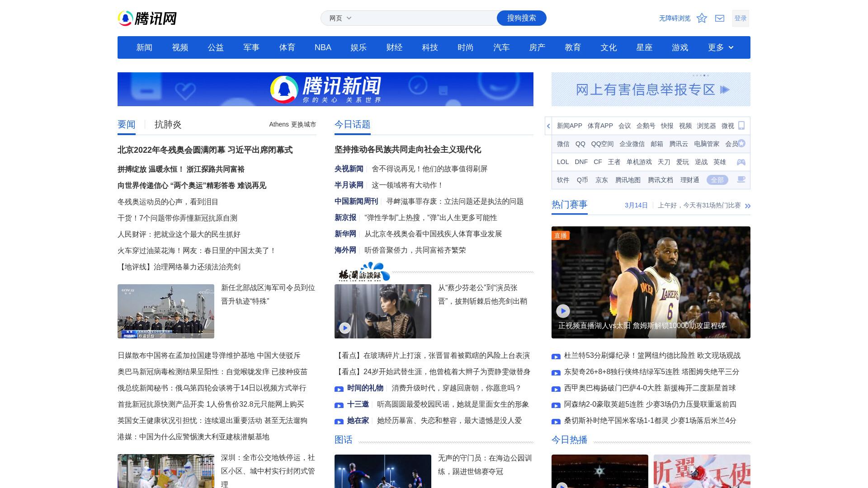Image resolution: width=868 pixels, height=488 pixels.
Task: Open the 无声的守门员 football thumbnail
Action: click(383, 471)
